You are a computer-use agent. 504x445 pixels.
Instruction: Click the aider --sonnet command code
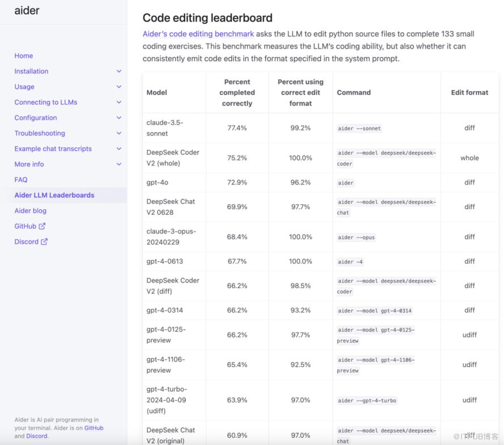359,128
